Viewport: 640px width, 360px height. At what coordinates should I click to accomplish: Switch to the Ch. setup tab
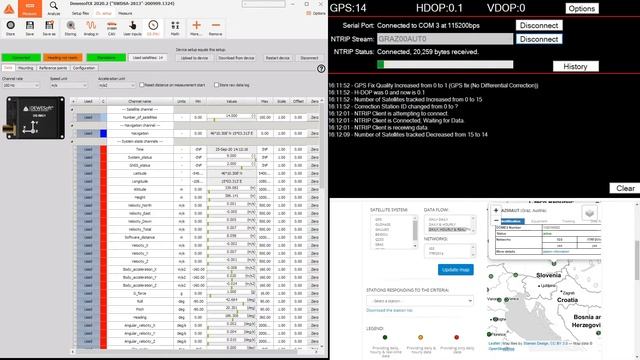click(x=104, y=13)
